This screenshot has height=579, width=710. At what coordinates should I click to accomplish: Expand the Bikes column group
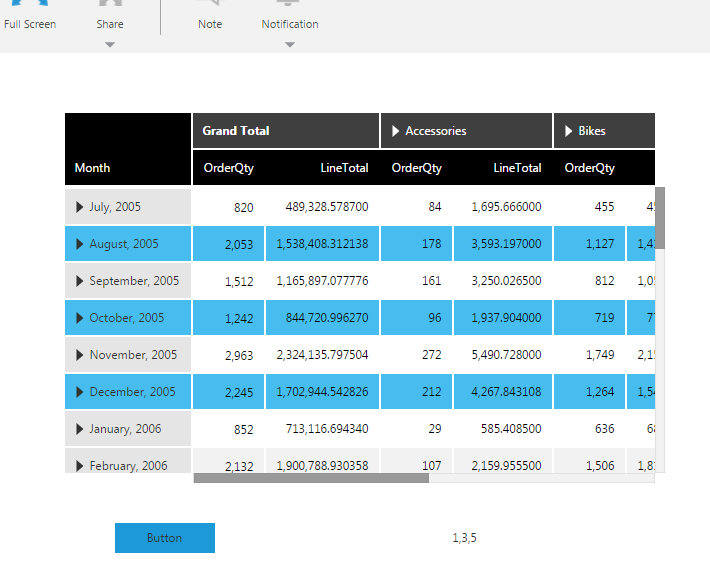569,131
